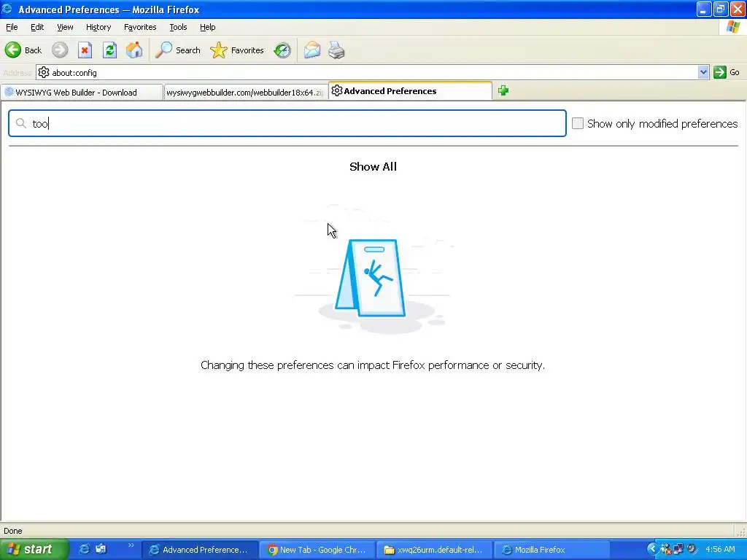Open the Edit menu
The image size is (747, 560).
(37, 27)
